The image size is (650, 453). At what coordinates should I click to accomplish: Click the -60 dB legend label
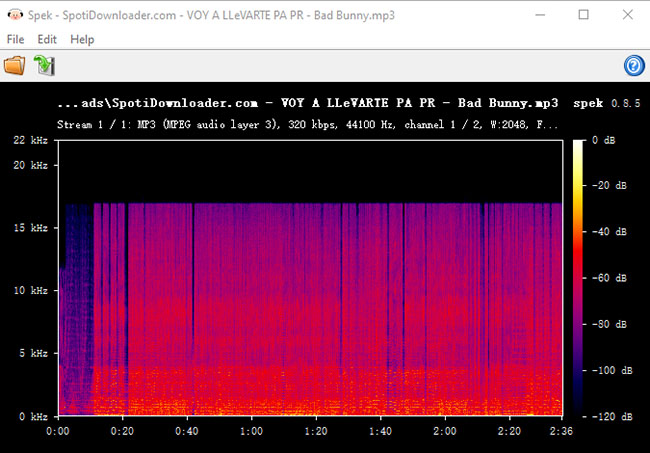click(609, 278)
